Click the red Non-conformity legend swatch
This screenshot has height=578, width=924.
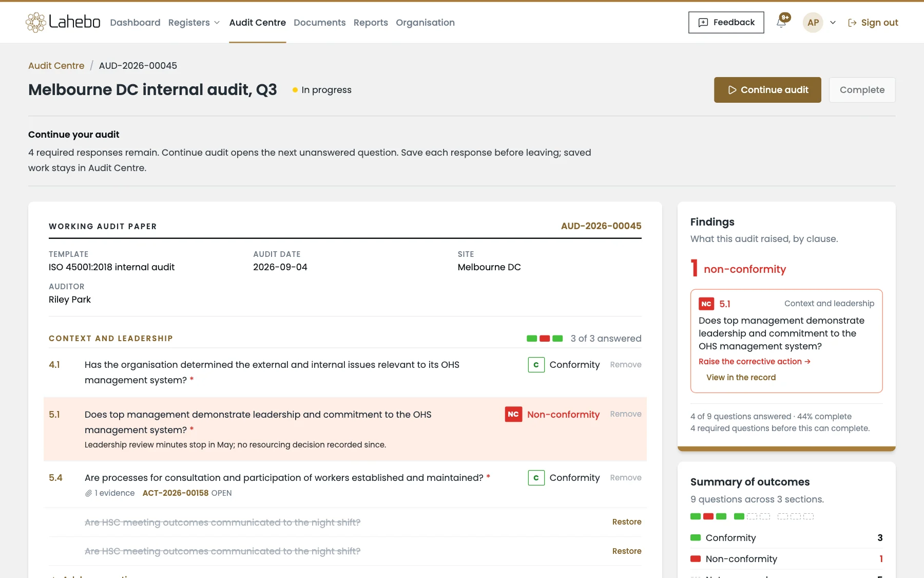pos(696,559)
